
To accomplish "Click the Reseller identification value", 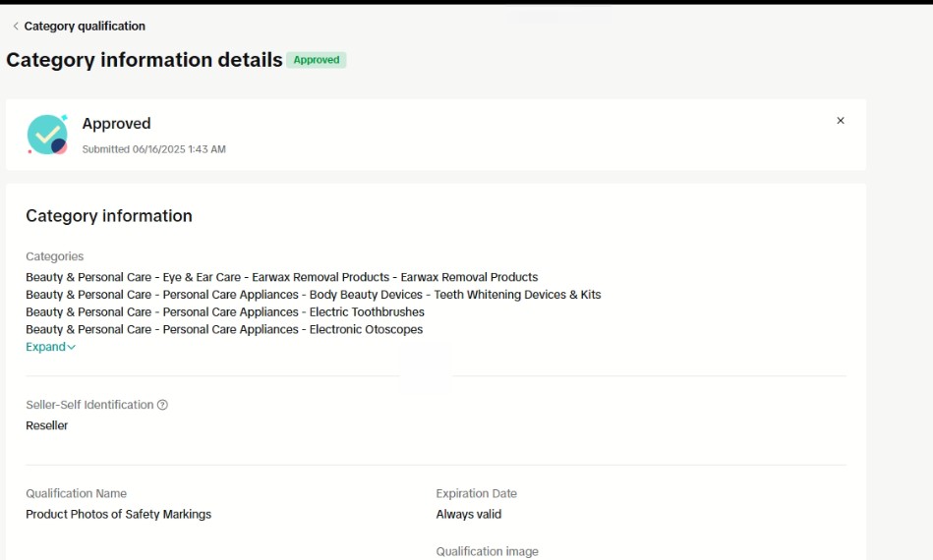I will 46,425.
